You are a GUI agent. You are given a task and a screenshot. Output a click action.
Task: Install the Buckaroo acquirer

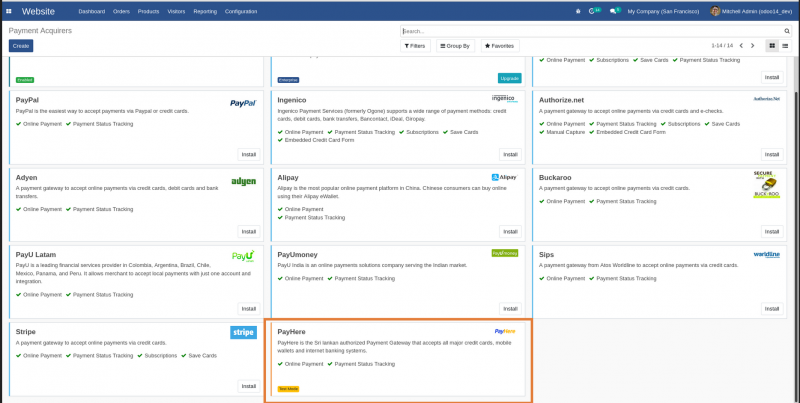click(772, 232)
